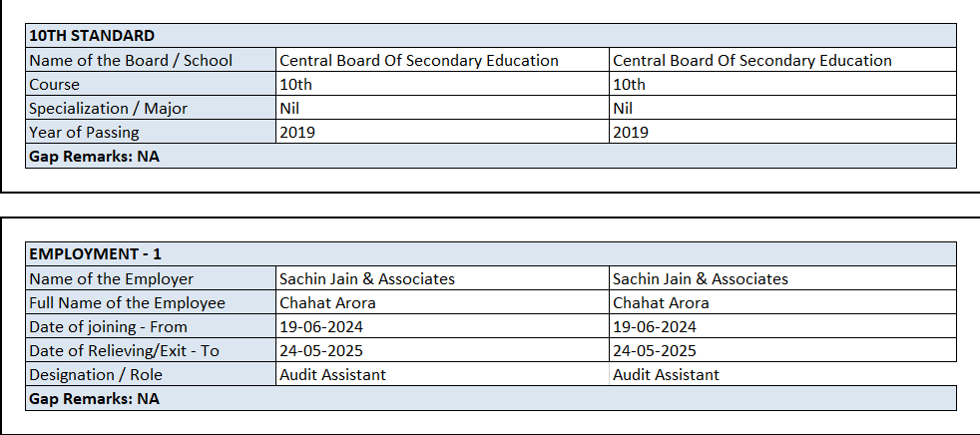Click the 10TH STANDARD section header
The image size is (980, 435).
pos(92,36)
